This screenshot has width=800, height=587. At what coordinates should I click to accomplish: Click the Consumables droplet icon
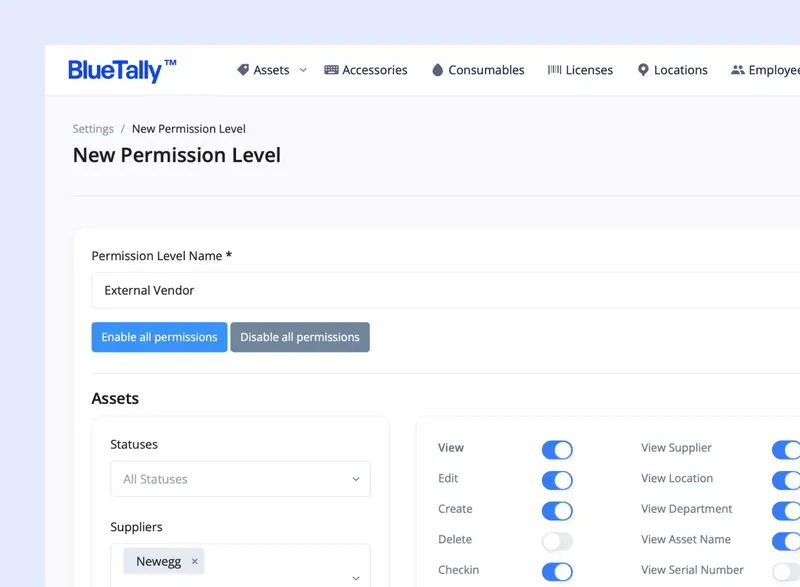[437, 70]
